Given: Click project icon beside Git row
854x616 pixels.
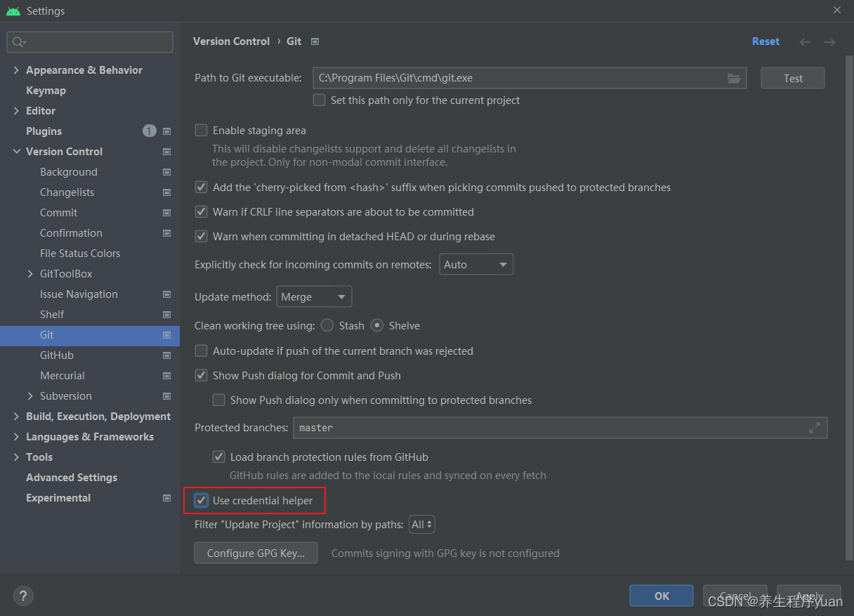Looking at the screenshot, I should pyautogui.click(x=167, y=335).
